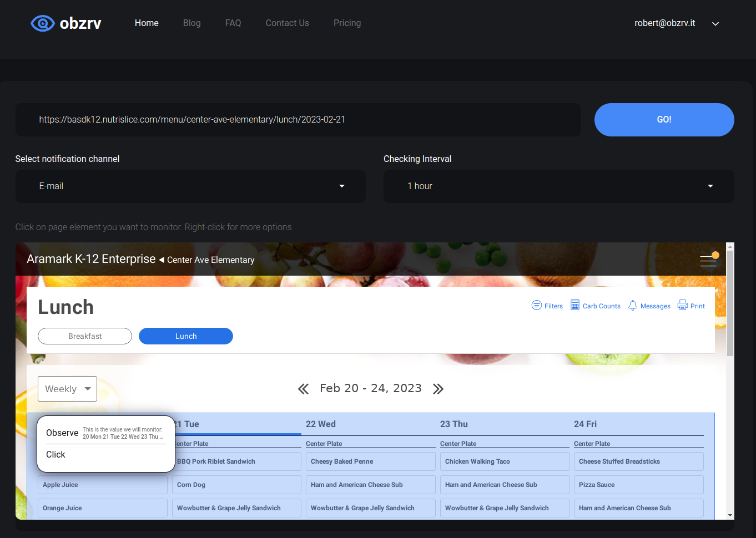This screenshot has width=756, height=538.
Task: Click Center Ave Elementary school name
Action: point(211,260)
